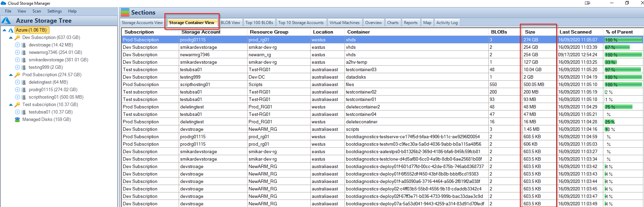
Task: Sort by the % of Parent column header
Action: click(x=623, y=32)
